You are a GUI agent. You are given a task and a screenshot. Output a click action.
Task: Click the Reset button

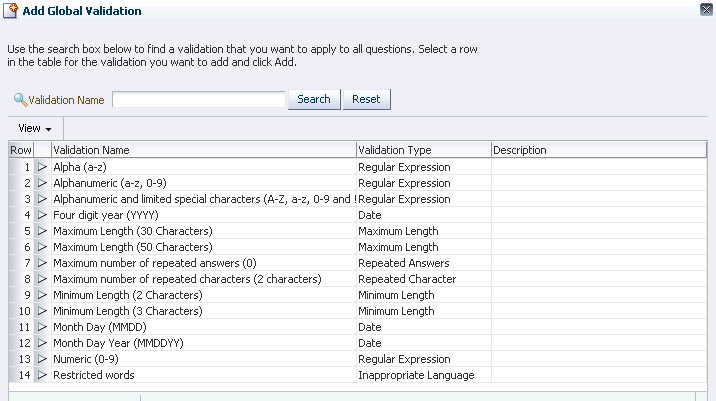point(366,99)
